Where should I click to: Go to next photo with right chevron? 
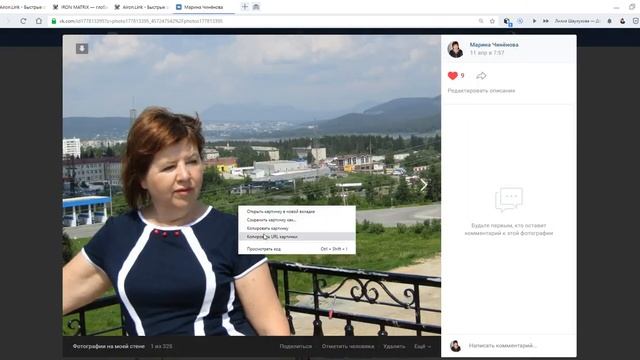pos(424,185)
